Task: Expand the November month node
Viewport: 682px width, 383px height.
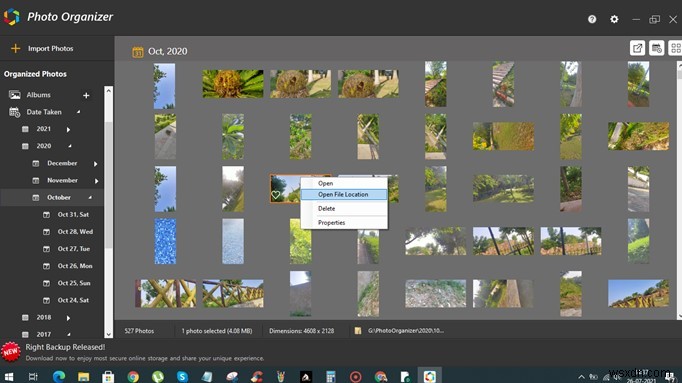Action: (x=96, y=181)
